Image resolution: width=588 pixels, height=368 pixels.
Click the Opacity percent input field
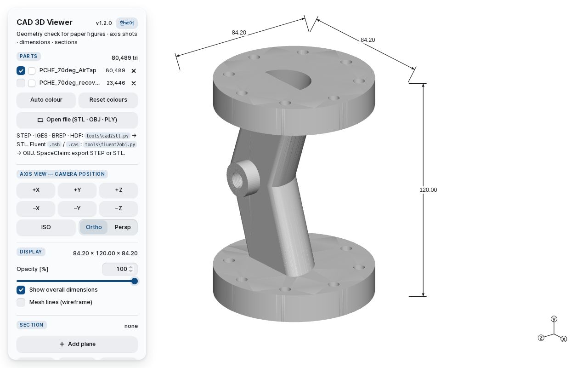click(x=120, y=269)
